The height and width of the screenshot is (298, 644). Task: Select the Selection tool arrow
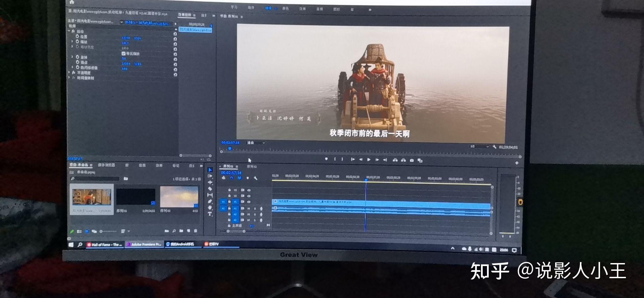tap(210, 170)
